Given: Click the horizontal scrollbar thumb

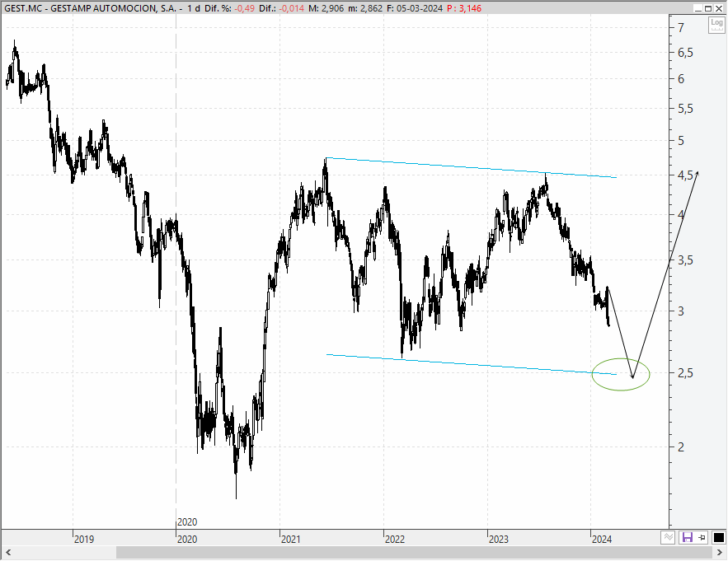Looking at the screenshot, I should pos(414,552).
